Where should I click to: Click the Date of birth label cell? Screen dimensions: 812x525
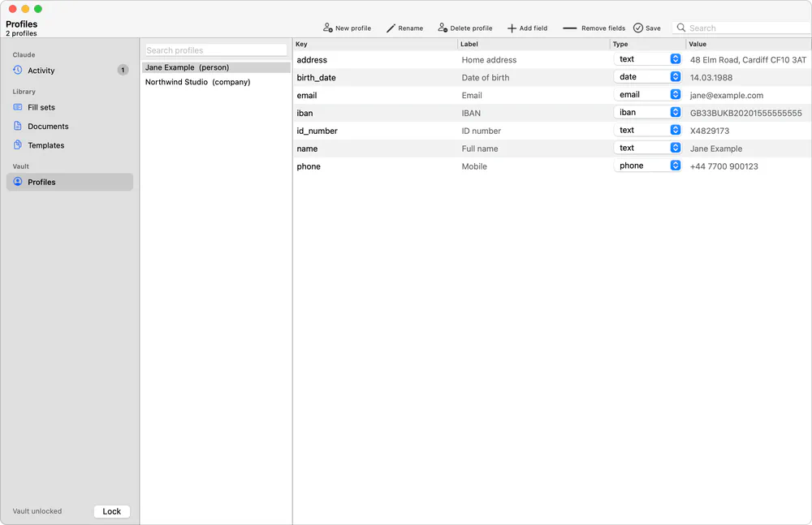pyautogui.click(x=486, y=78)
